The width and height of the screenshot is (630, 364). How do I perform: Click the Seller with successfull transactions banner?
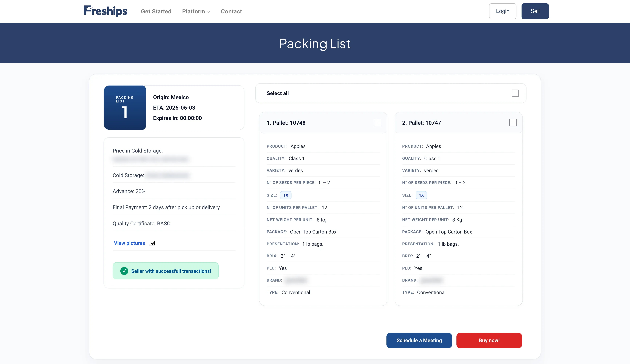166,271
